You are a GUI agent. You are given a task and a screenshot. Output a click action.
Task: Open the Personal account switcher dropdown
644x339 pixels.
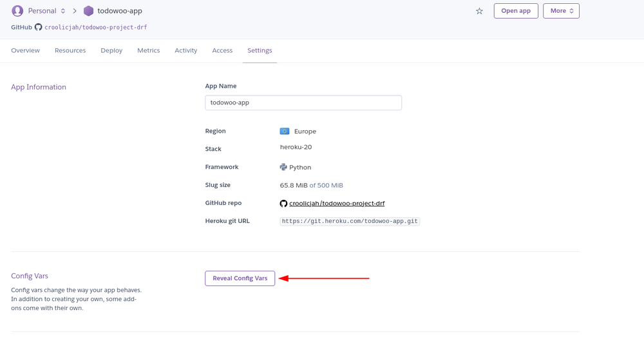(x=46, y=11)
